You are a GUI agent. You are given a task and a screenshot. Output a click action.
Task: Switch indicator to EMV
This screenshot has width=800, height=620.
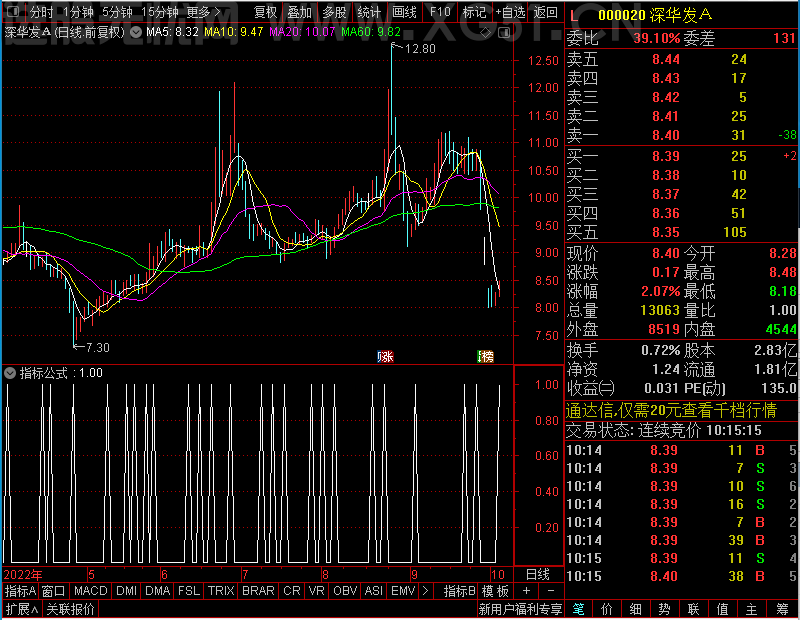(x=403, y=591)
